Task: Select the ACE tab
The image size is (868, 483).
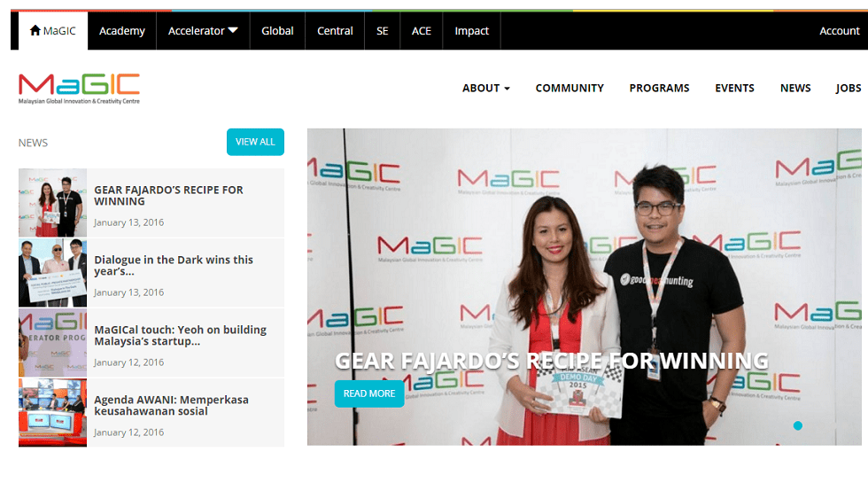Action: pos(422,31)
